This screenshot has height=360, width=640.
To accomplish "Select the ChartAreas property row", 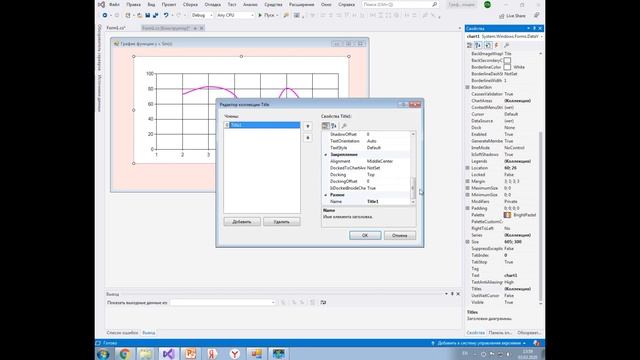I will click(502, 101).
